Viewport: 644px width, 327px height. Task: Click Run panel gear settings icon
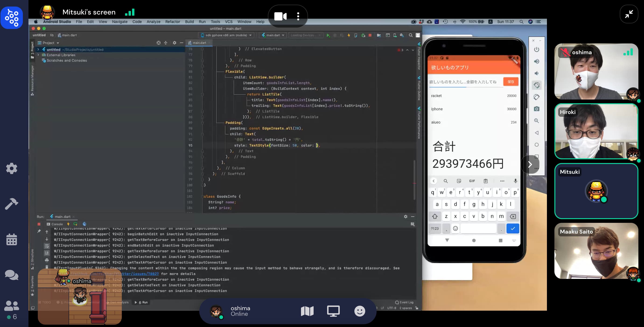406,217
